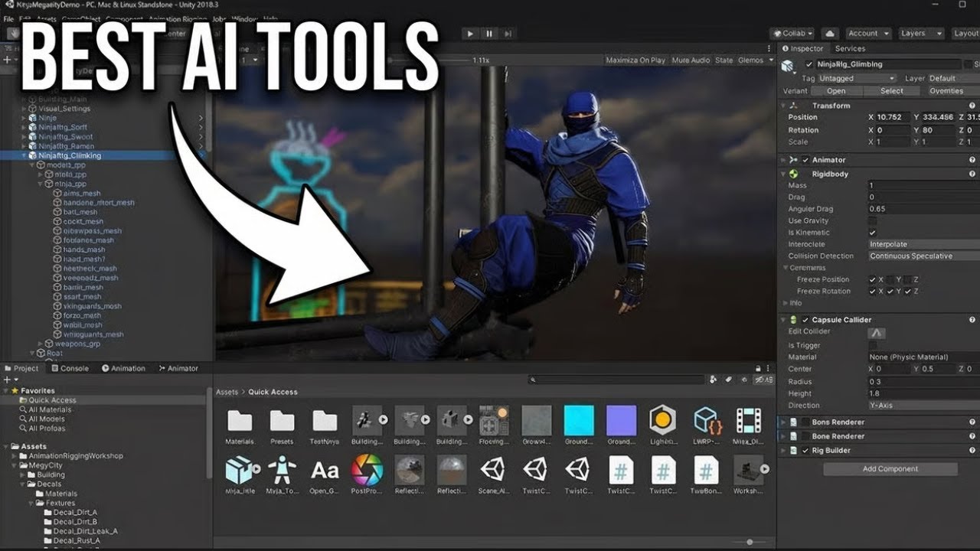This screenshot has width=980, height=551.
Task: Select the cyan Ground material asset
Action: pyautogui.click(x=579, y=426)
